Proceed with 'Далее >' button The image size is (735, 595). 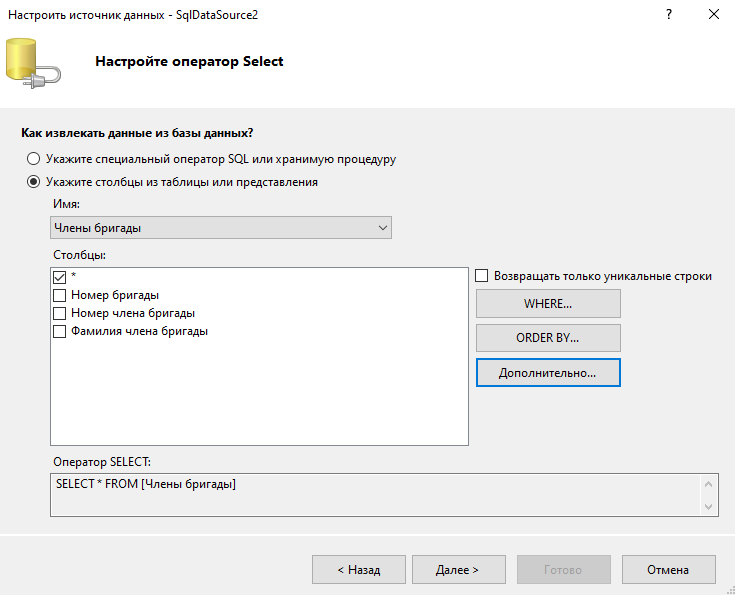[458, 570]
